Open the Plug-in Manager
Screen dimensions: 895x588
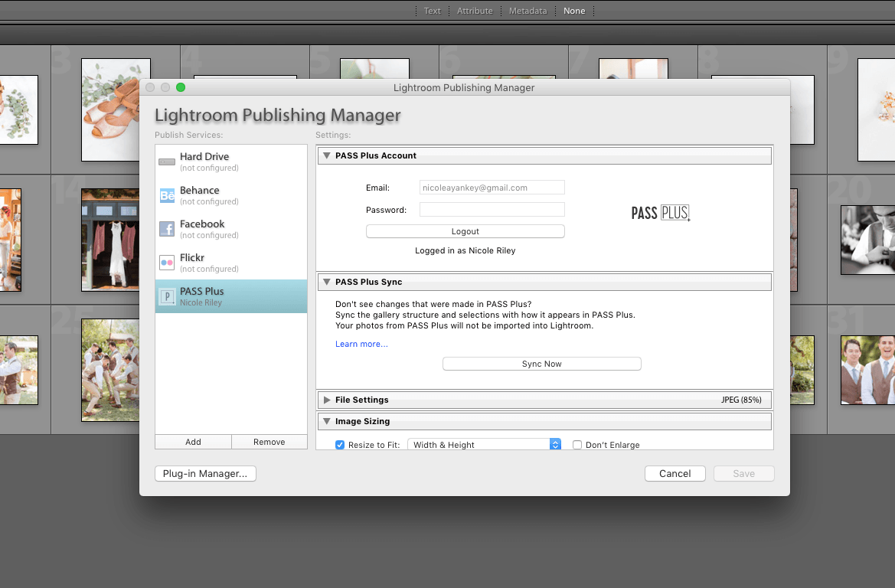tap(205, 474)
